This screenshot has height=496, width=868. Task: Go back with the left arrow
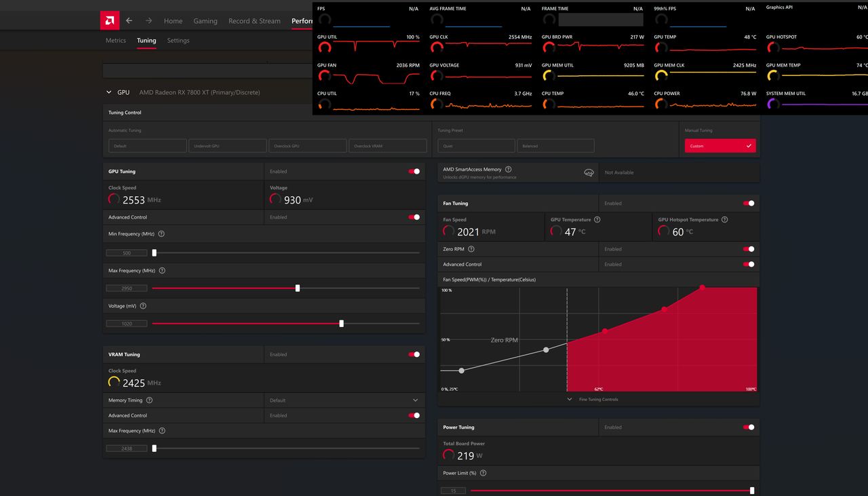pos(129,21)
